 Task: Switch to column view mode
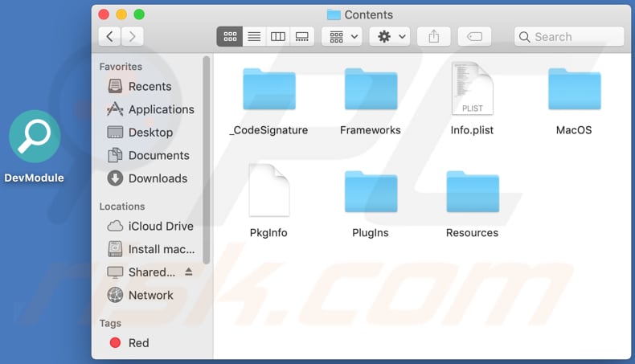pyautogui.click(x=278, y=37)
